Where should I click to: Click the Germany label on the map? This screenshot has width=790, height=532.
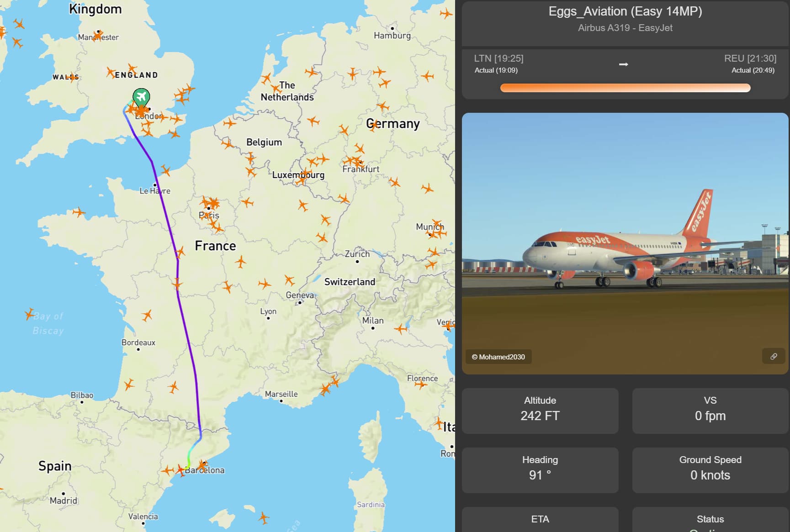point(393,124)
